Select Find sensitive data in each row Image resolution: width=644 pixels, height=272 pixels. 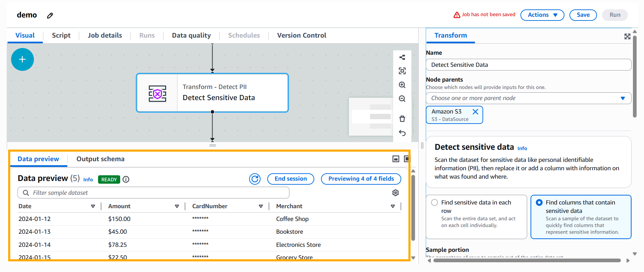[434, 202]
